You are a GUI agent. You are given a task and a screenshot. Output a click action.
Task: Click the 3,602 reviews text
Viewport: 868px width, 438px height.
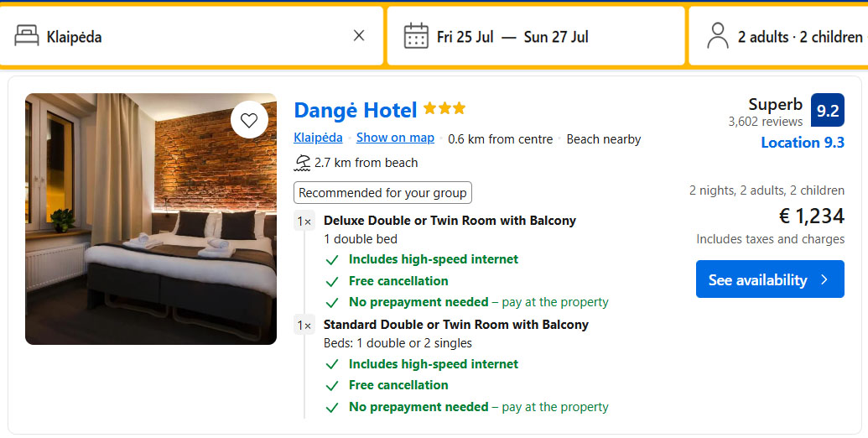coord(765,123)
